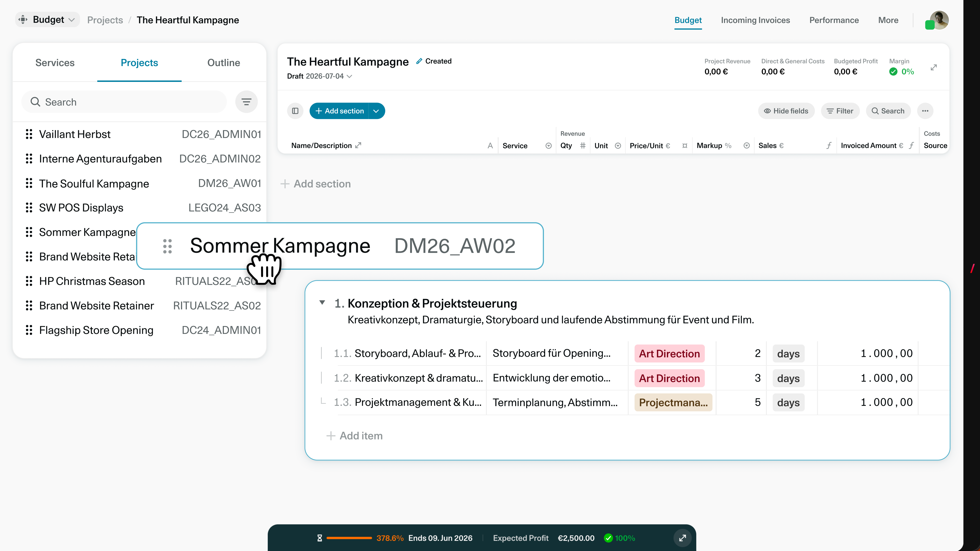Switch to the Services tab
Screen dimensions: 980x551
[55, 63]
